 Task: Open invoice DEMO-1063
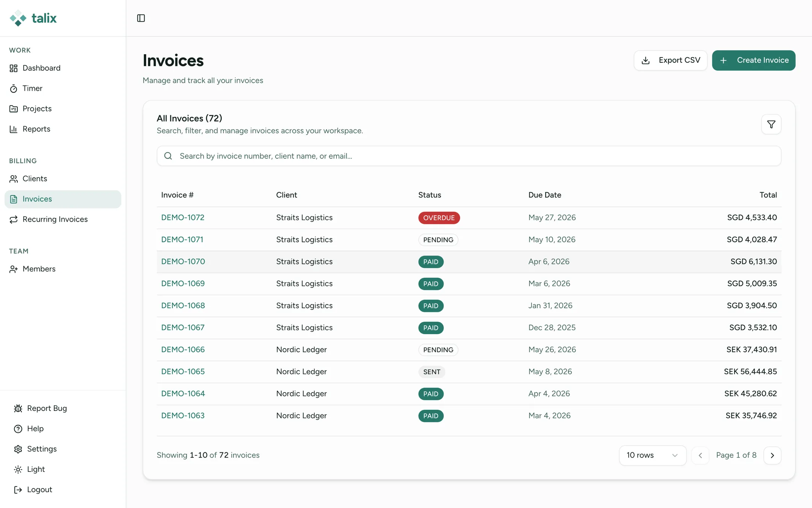pyautogui.click(x=183, y=416)
